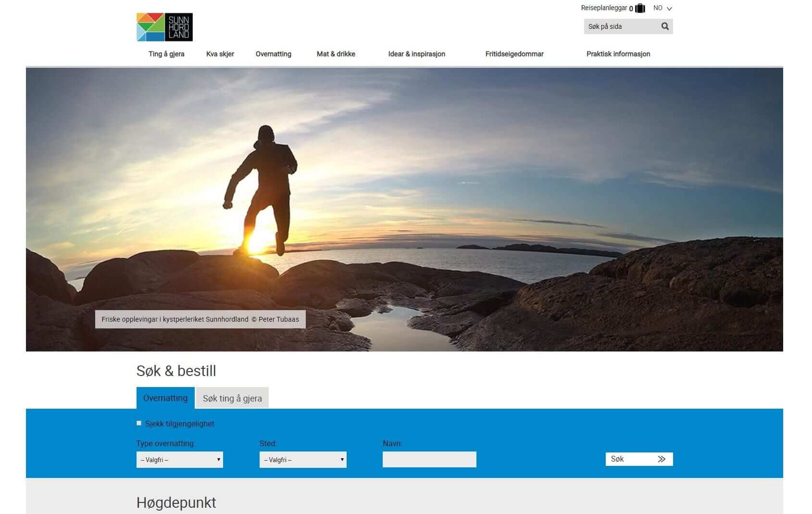Expand the NO language selector
812x514 pixels.
(x=662, y=8)
